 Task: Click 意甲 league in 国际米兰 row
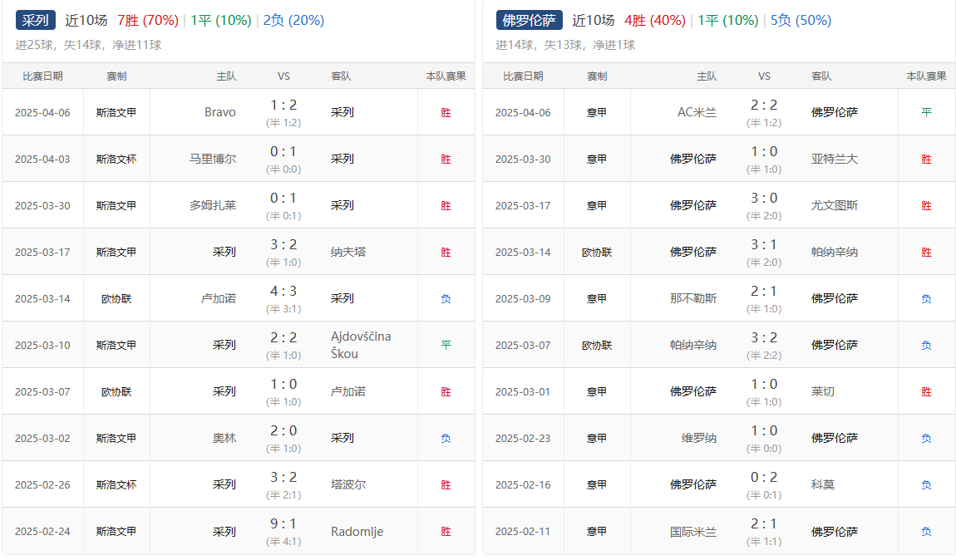596,532
